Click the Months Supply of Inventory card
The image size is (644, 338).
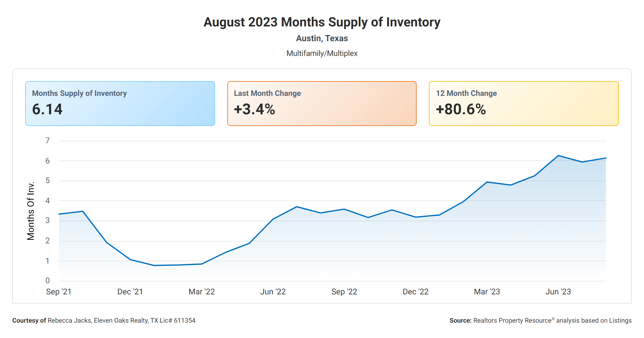(120, 103)
